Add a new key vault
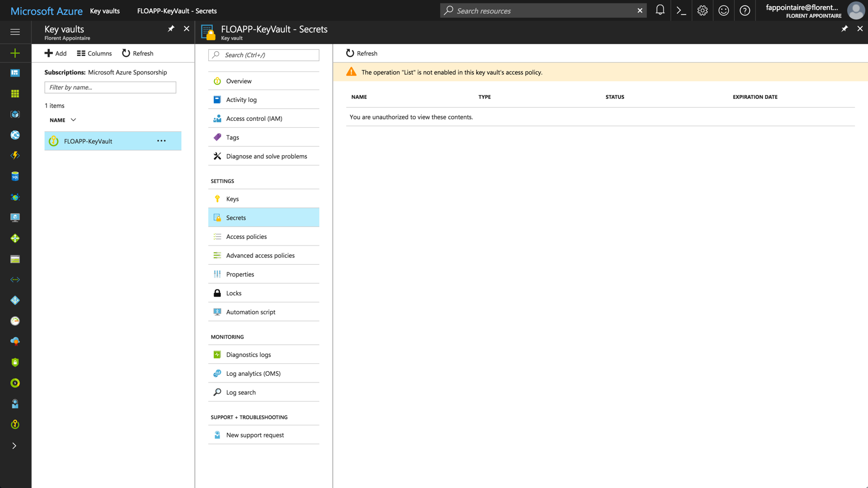Viewport: 868px width, 488px height. [55, 53]
